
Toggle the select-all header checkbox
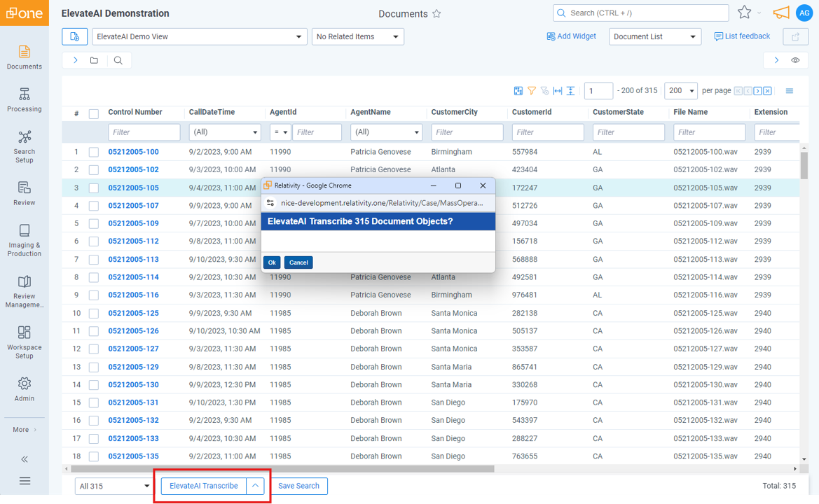94,113
